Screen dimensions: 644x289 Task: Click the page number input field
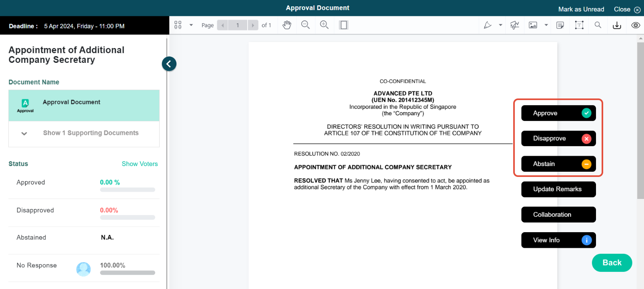coord(238,25)
